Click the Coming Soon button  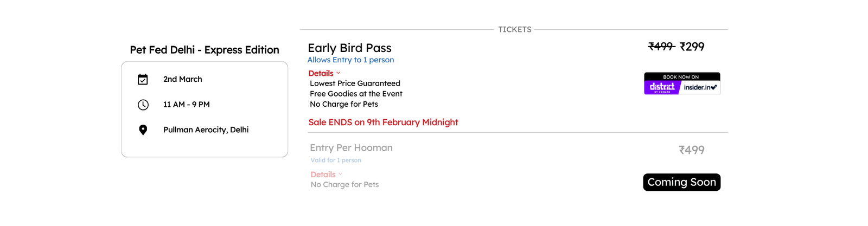[x=682, y=182]
